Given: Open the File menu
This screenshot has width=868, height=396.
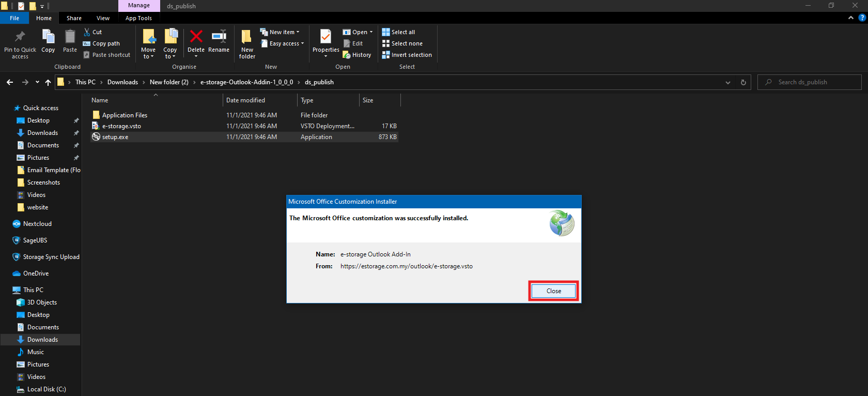Looking at the screenshot, I should tap(14, 18).
